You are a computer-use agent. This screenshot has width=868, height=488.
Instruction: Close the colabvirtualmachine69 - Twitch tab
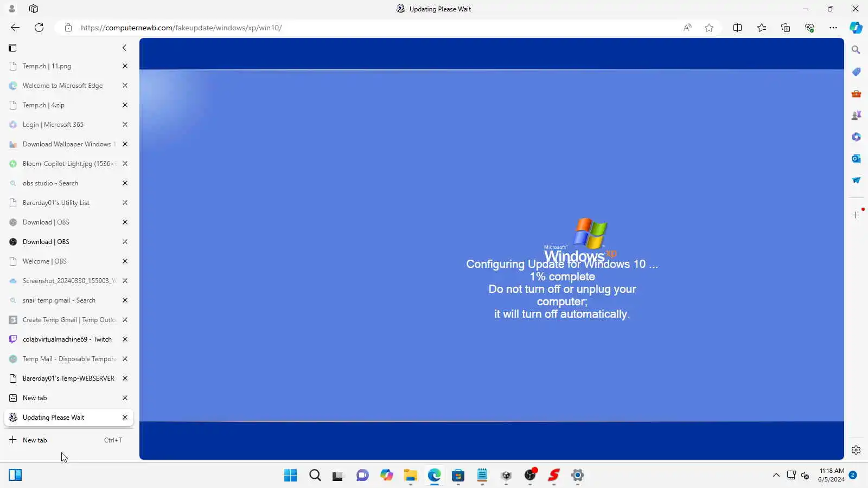[x=125, y=339]
